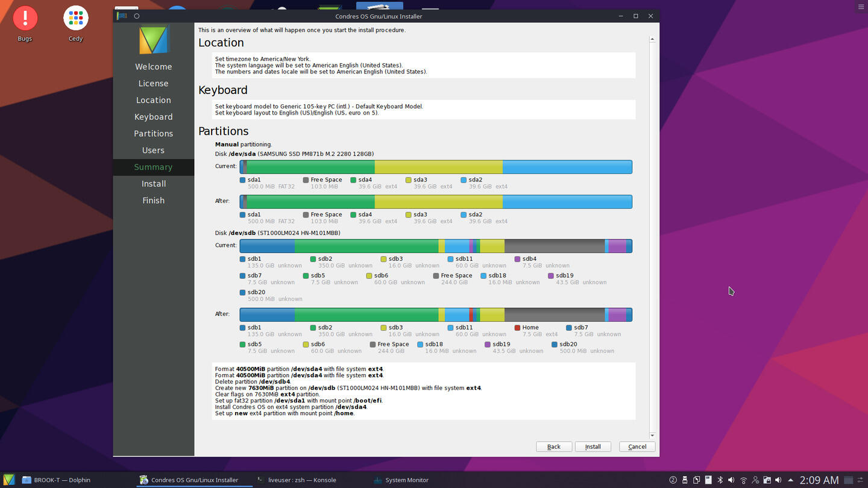Maximize the installer window
Screen dimensions: 868x488
635,16
